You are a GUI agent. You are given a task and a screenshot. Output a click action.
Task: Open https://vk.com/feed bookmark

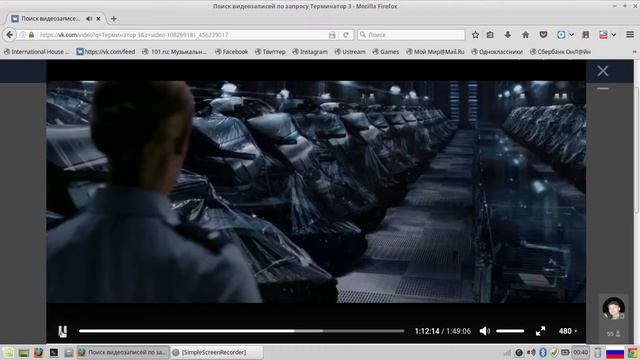tap(106, 52)
